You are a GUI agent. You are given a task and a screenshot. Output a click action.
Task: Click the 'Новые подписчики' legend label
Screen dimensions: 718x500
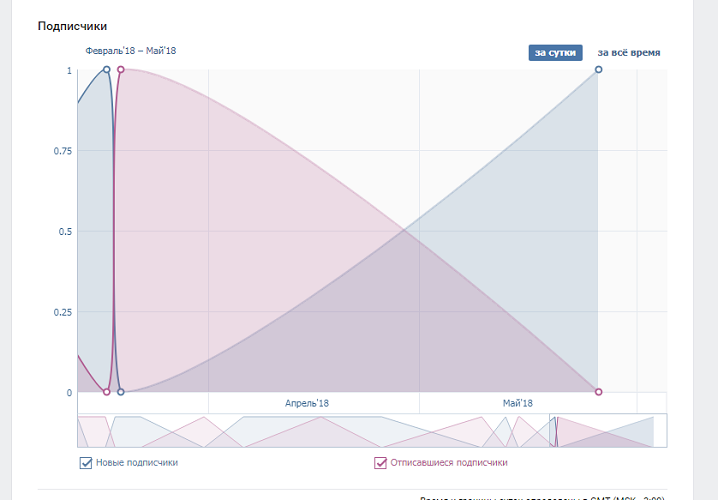pyautogui.click(x=137, y=463)
